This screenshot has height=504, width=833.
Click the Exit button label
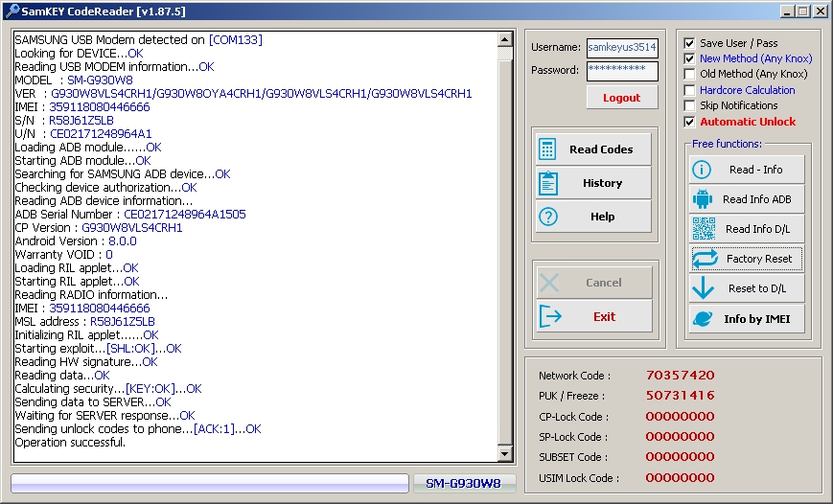click(x=604, y=316)
